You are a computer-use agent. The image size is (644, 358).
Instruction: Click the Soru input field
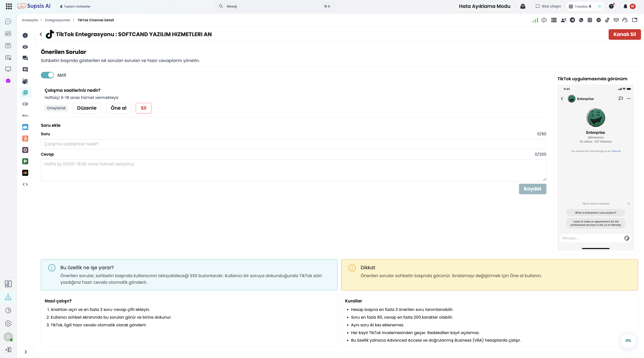(294, 144)
